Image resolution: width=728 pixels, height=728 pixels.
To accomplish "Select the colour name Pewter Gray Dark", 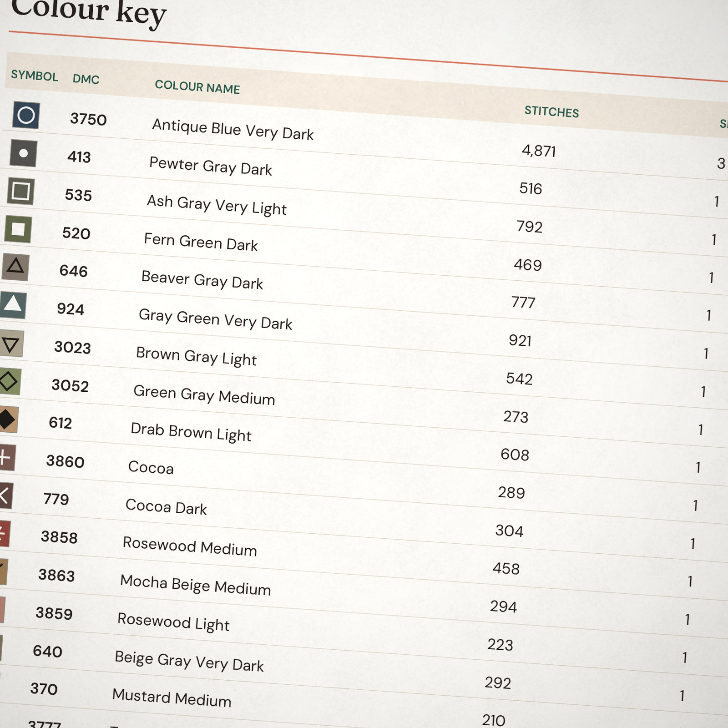I will [211, 166].
